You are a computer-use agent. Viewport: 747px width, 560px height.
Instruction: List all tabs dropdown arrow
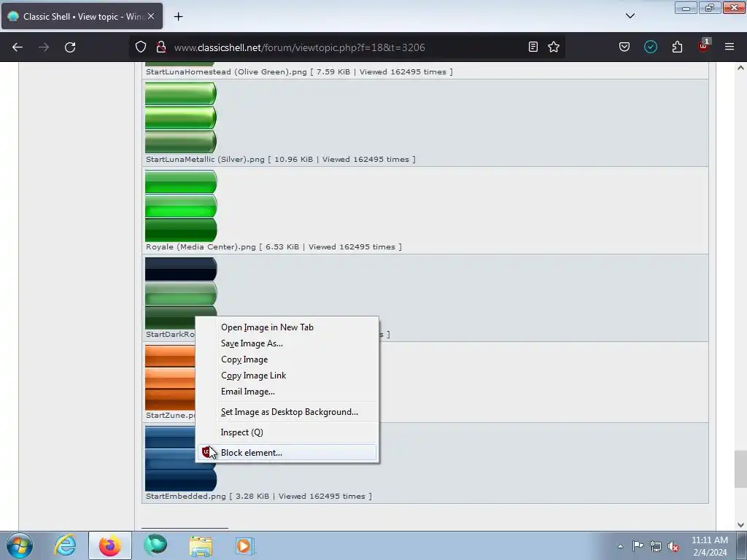[630, 16]
